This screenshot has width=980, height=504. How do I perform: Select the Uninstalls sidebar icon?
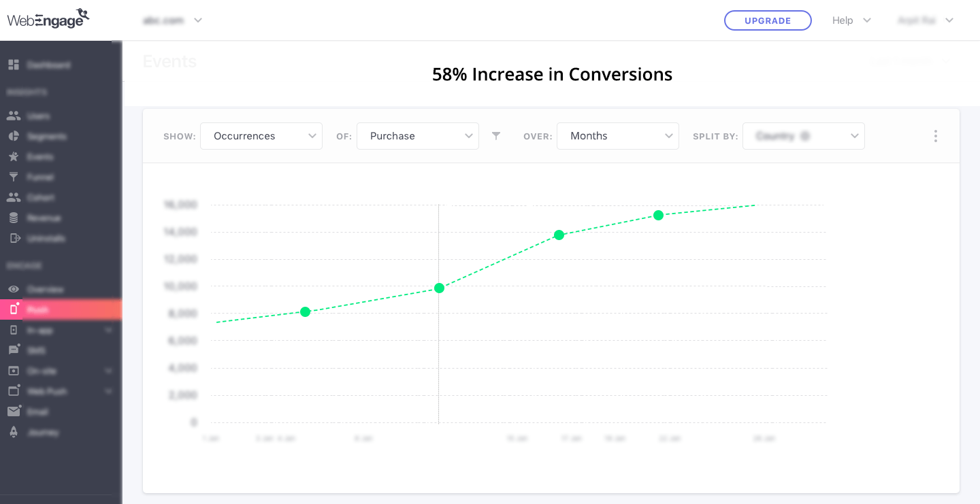pos(14,238)
